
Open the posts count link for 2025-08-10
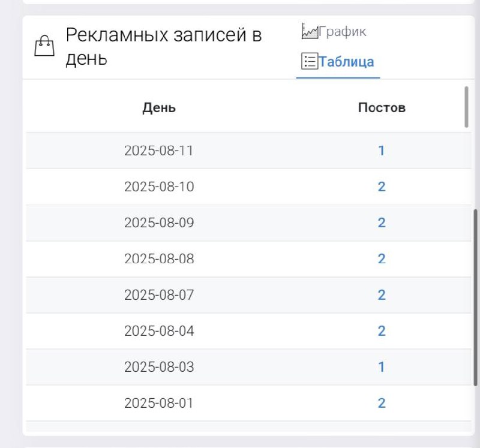382,187
